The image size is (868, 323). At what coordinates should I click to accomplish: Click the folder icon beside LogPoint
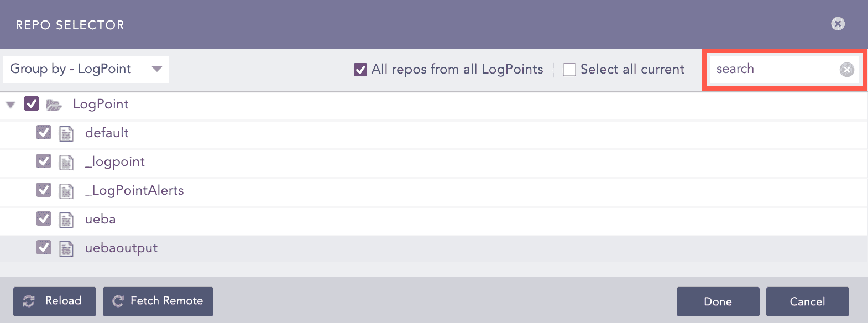pyautogui.click(x=54, y=104)
